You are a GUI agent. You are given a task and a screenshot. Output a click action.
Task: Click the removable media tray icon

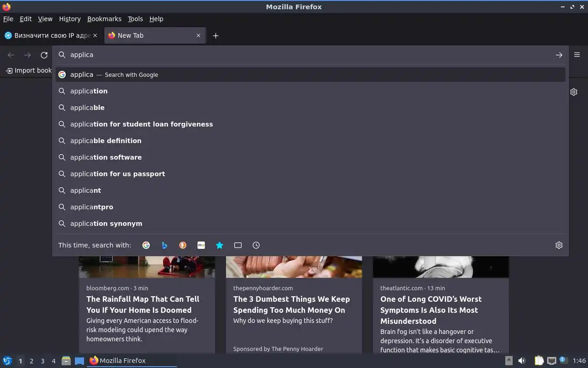pyautogui.click(x=509, y=361)
